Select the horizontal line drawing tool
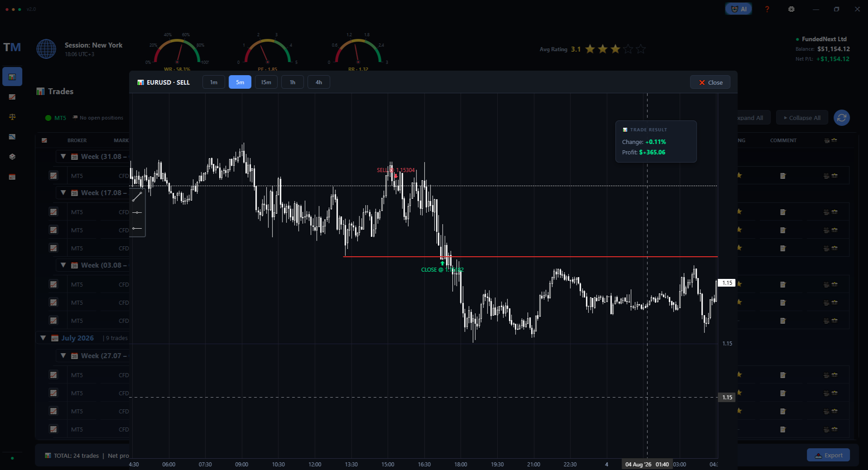The width and height of the screenshot is (868, 470). click(137, 212)
